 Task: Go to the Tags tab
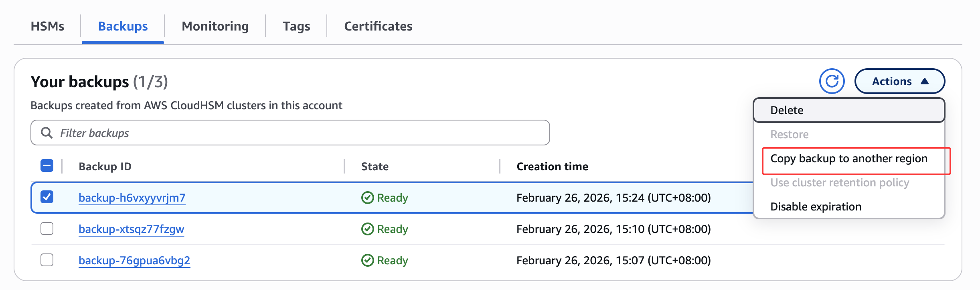(x=296, y=26)
